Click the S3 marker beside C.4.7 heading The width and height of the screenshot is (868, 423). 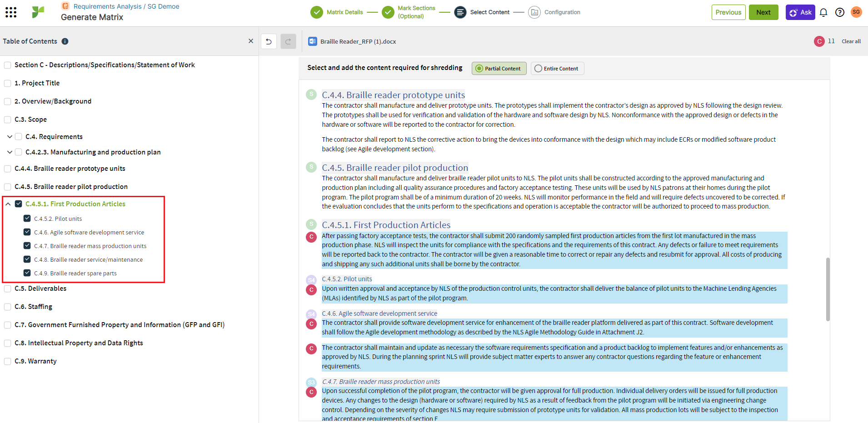click(311, 382)
